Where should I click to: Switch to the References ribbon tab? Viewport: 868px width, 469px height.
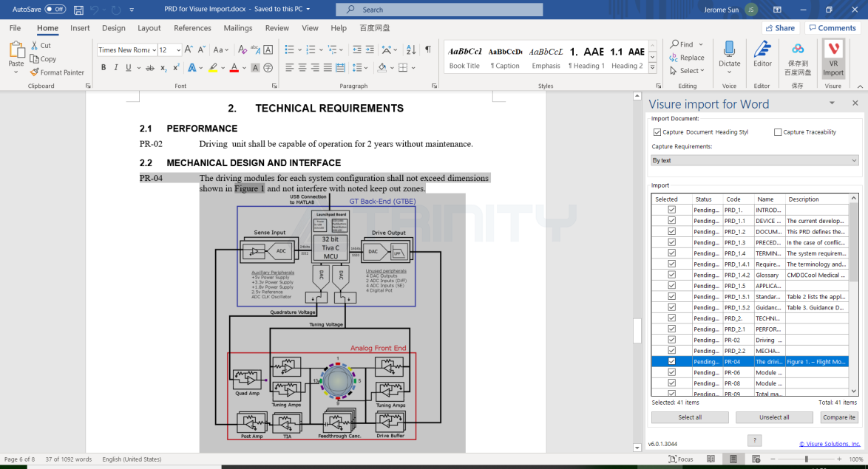(x=192, y=28)
